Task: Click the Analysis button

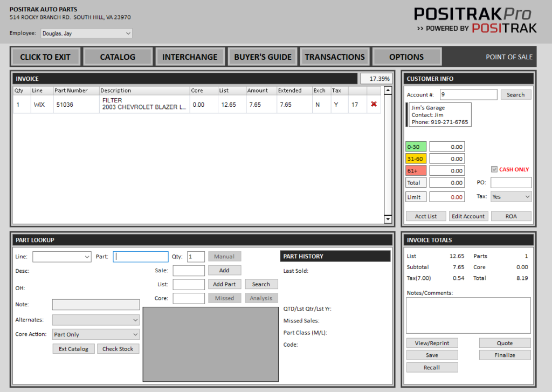Action: point(261,298)
